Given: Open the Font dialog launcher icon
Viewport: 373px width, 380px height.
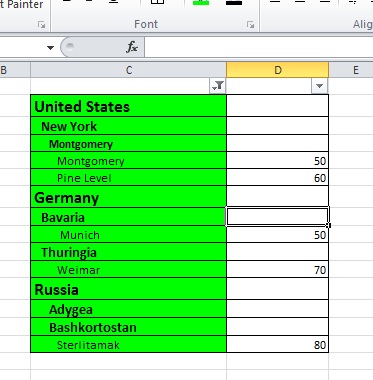Looking at the screenshot, I should point(250,24).
